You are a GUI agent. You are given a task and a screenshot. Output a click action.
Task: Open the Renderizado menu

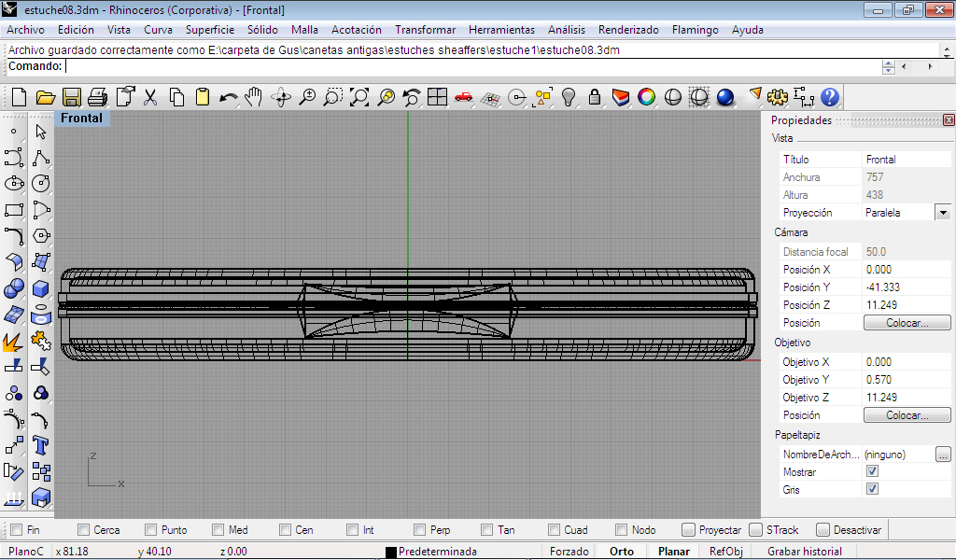628,30
